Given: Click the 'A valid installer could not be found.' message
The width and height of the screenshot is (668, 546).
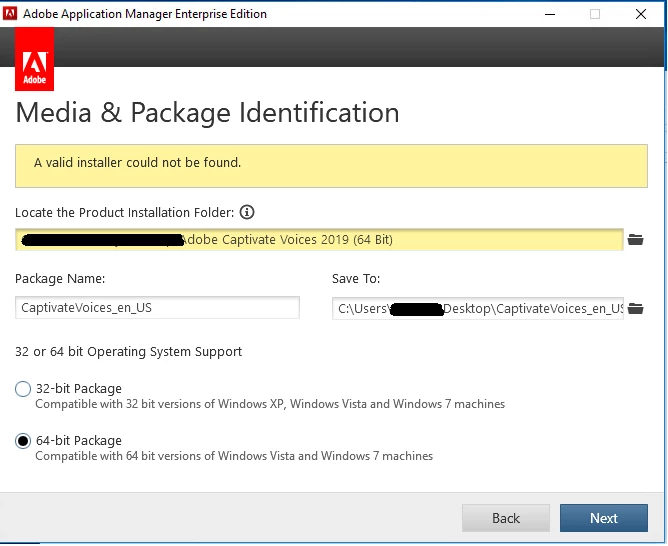Looking at the screenshot, I should (x=138, y=163).
